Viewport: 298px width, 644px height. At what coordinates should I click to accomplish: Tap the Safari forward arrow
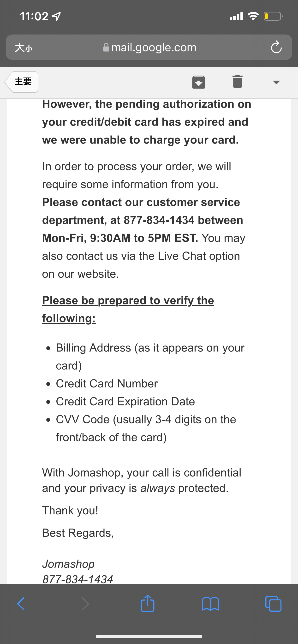[85, 604]
